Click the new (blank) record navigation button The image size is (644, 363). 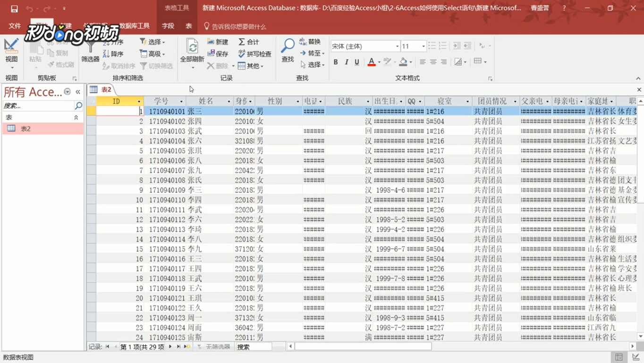(x=187, y=347)
